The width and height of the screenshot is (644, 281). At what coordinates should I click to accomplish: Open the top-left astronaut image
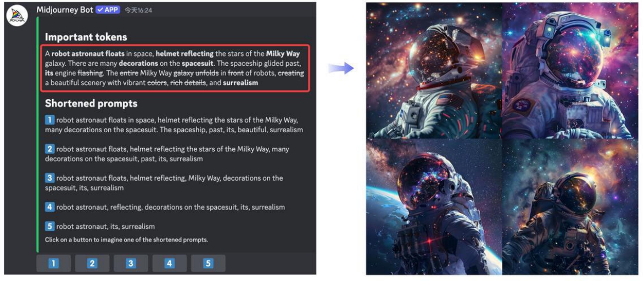point(434,71)
